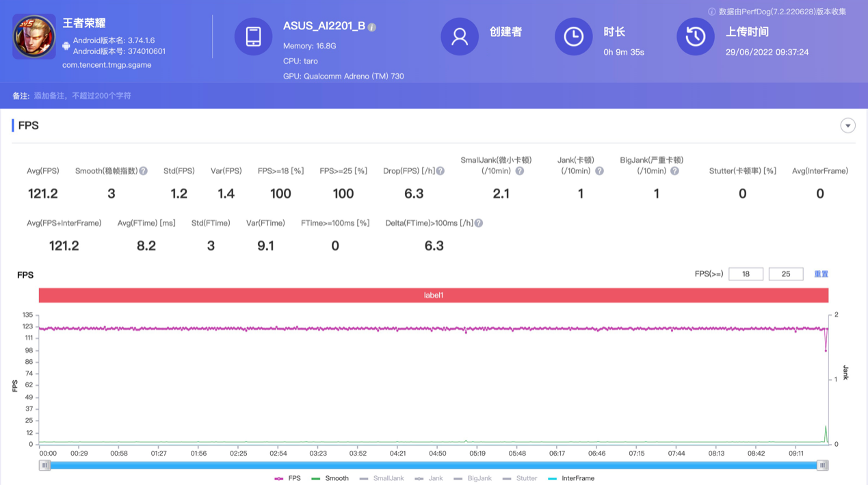Click info icon next to ASUS_AI2201_B
Screen dimensions: 868x485
tap(372, 27)
